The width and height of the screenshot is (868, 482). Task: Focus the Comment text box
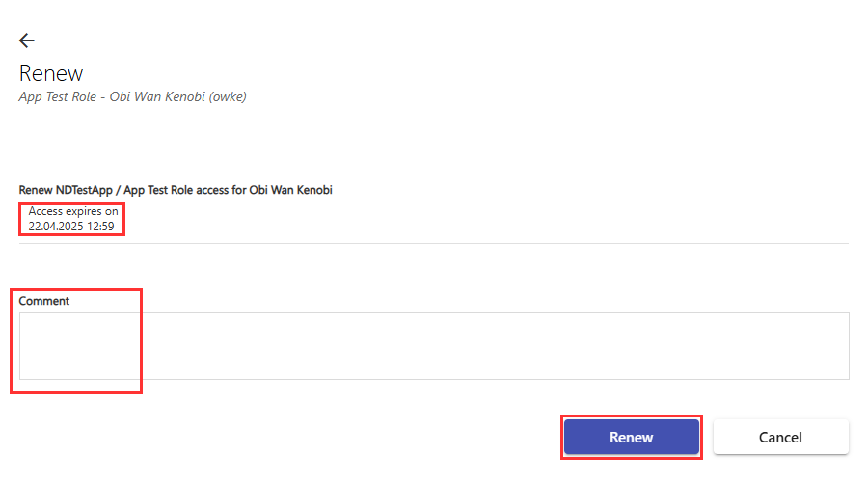pos(434,346)
